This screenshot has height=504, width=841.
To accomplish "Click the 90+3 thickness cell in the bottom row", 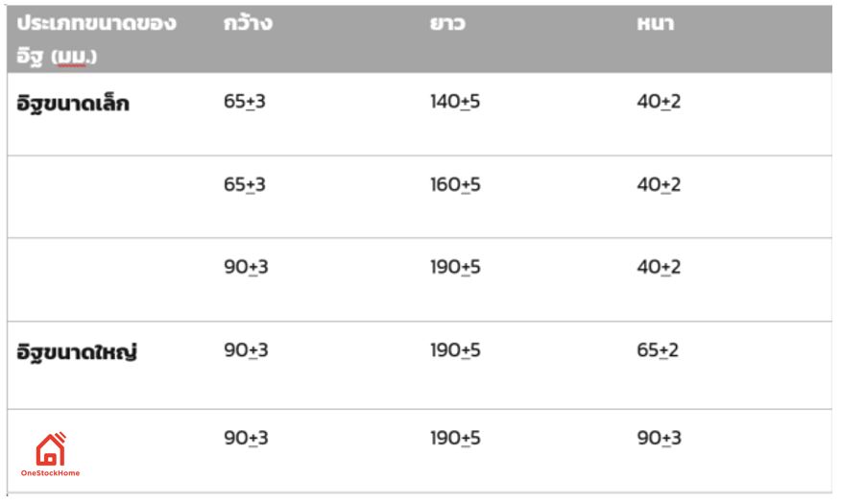I will pyautogui.click(x=659, y=438).
